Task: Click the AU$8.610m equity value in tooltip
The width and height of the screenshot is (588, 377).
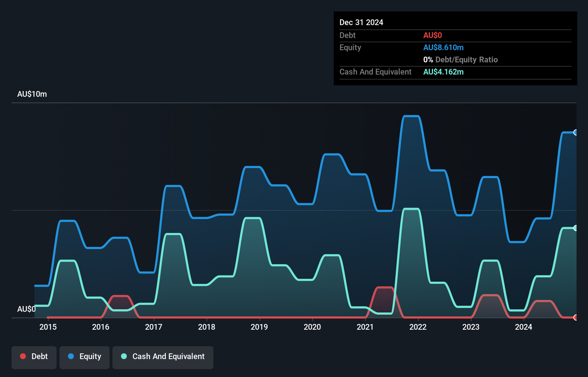Action: coord(443,47)
